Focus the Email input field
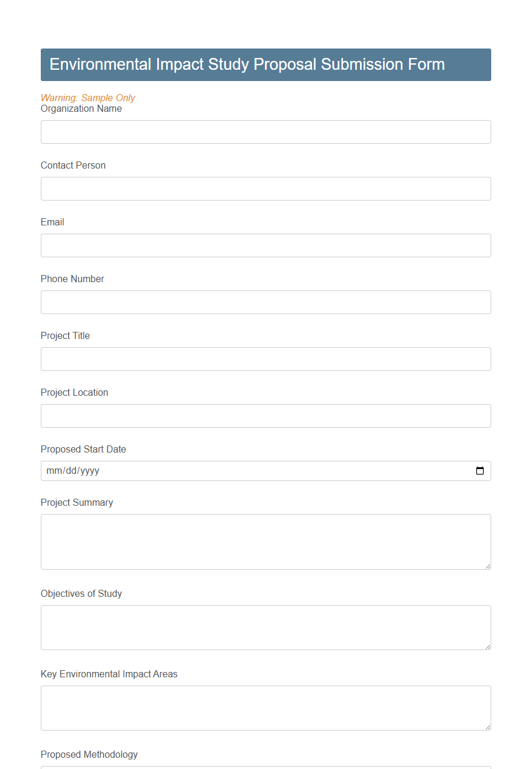The width and height of the screenshot is (532, 769). [x=236, y=245]
